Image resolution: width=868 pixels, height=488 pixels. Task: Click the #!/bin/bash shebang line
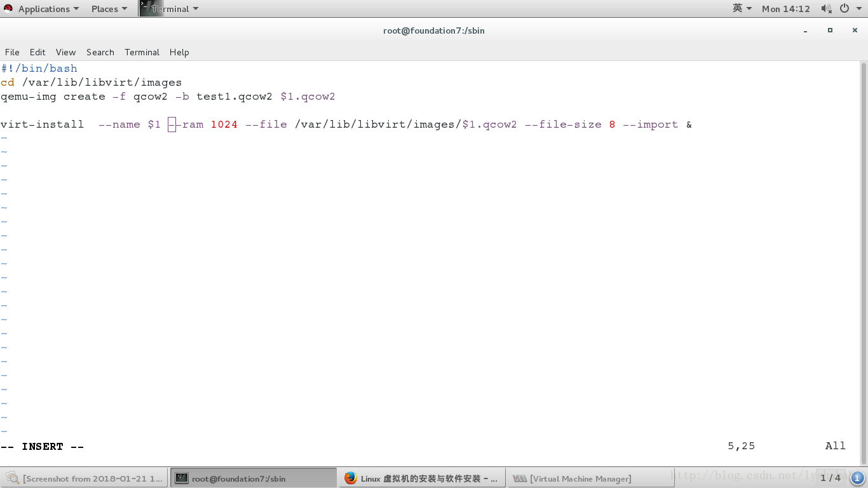coord(39,69)
